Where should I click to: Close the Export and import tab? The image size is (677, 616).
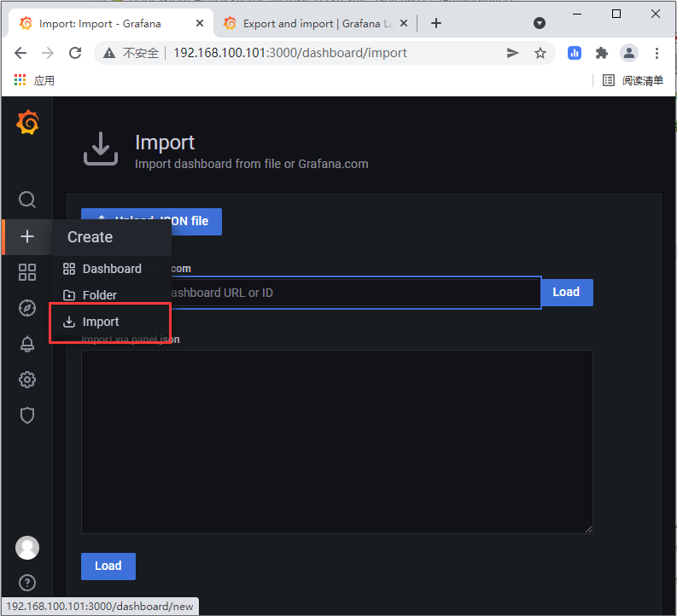coord(404,23)
